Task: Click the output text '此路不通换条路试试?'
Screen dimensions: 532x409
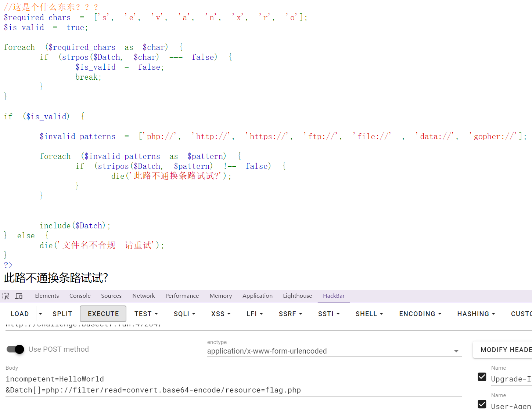Action: click(x=56, y=278)
